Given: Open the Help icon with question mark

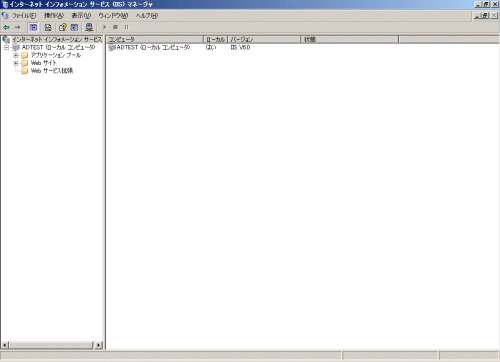Looking at the screenshot, I should [x=63, y=27].
